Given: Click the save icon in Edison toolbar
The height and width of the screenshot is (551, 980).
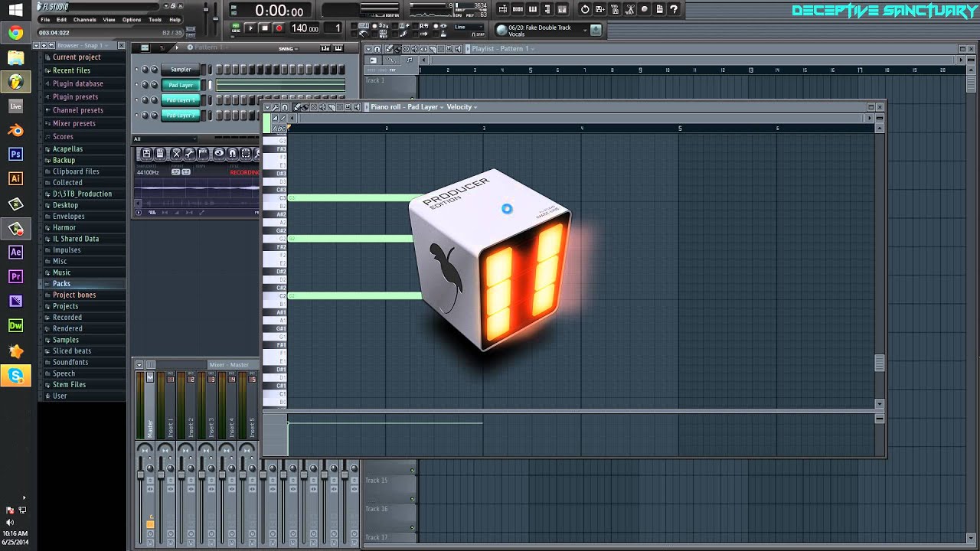Looking at the screenshot, I should click(x=146, y=154).
